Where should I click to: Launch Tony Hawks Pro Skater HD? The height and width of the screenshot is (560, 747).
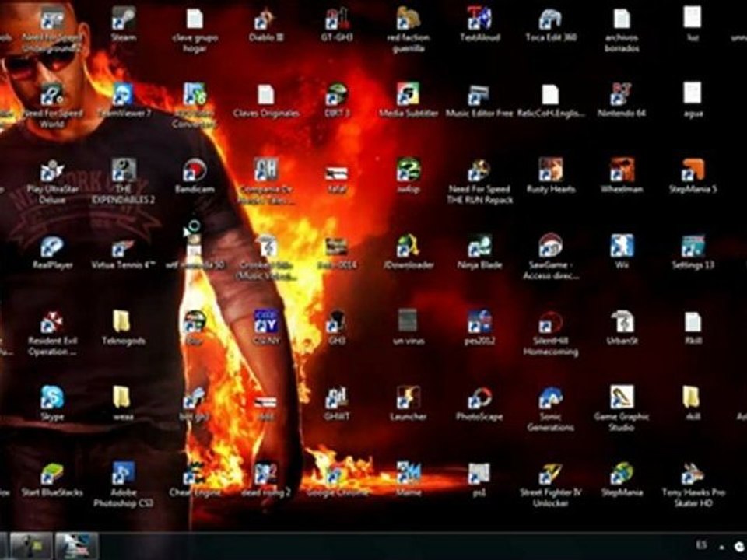coord(693,485)
